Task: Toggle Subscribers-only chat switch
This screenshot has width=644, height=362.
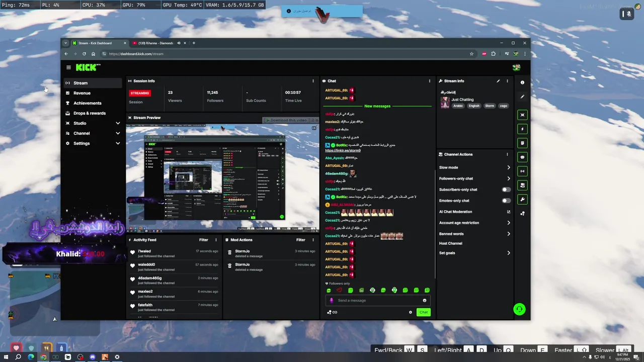Action: tap(506, 190)
